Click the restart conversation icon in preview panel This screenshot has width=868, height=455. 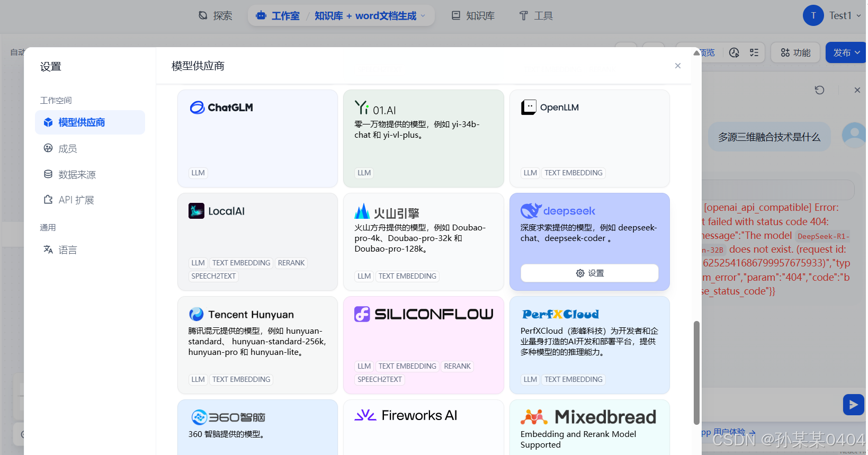pyautogui.click(x=819, y=90)
